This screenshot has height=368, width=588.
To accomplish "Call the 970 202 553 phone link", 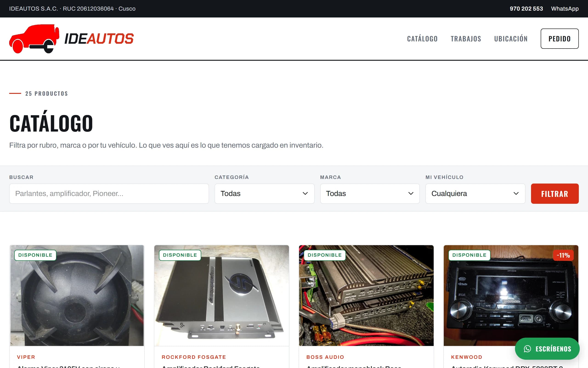I will (x=526, y=9).
